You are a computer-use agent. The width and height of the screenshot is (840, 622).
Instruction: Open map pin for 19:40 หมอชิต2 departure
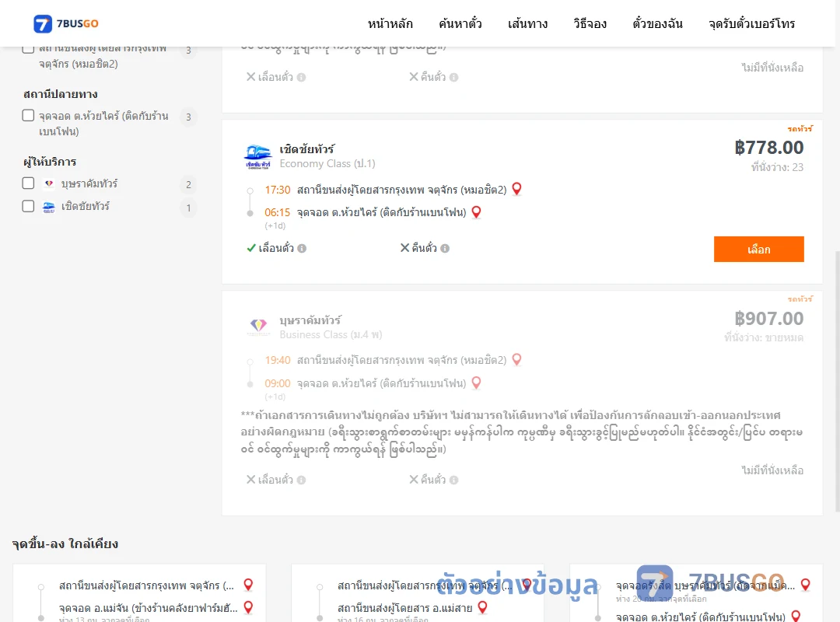point(517,359)
